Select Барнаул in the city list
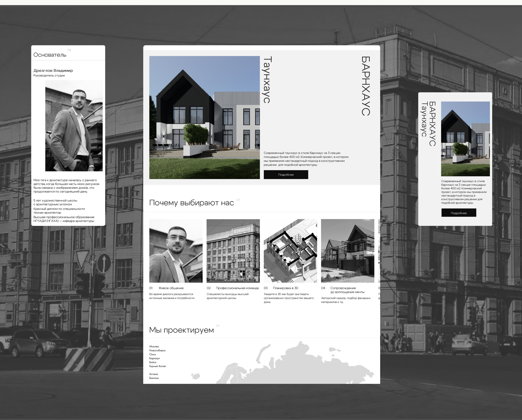The height and width of the screenshot is (420, 522). tap(154, 358)
